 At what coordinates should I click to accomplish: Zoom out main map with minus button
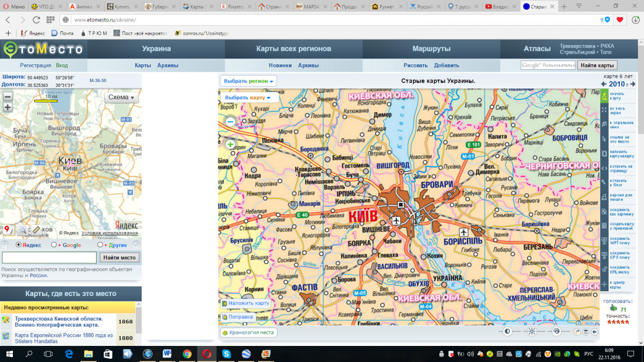[230, 122]
